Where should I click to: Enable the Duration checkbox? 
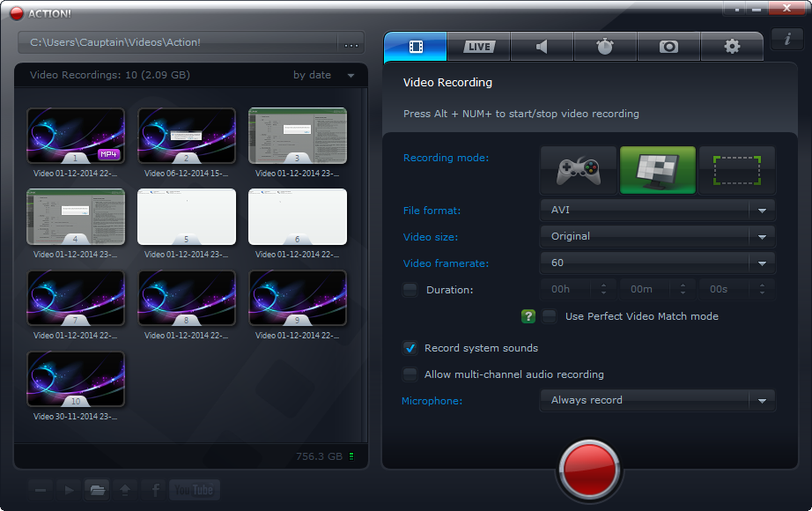click(x=410, y=289)
